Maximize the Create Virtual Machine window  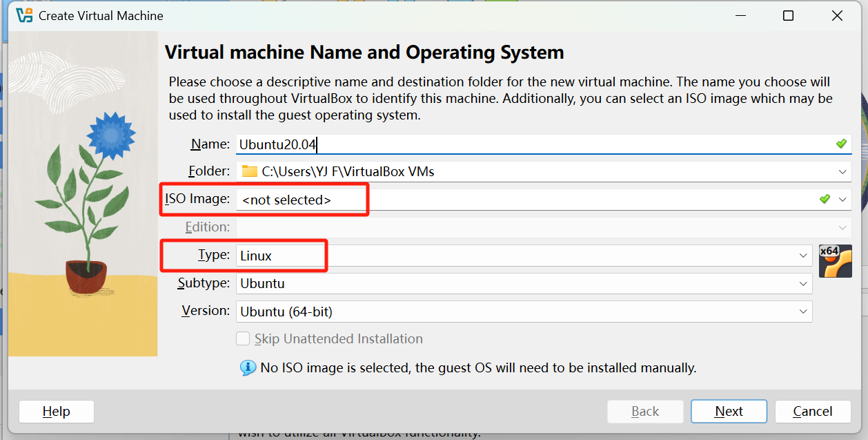click(x=788, y=16)
